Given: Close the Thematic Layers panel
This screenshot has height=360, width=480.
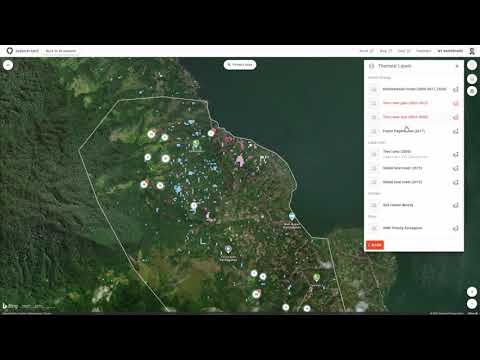Looking at the screenshot, I should click(457, 66).
